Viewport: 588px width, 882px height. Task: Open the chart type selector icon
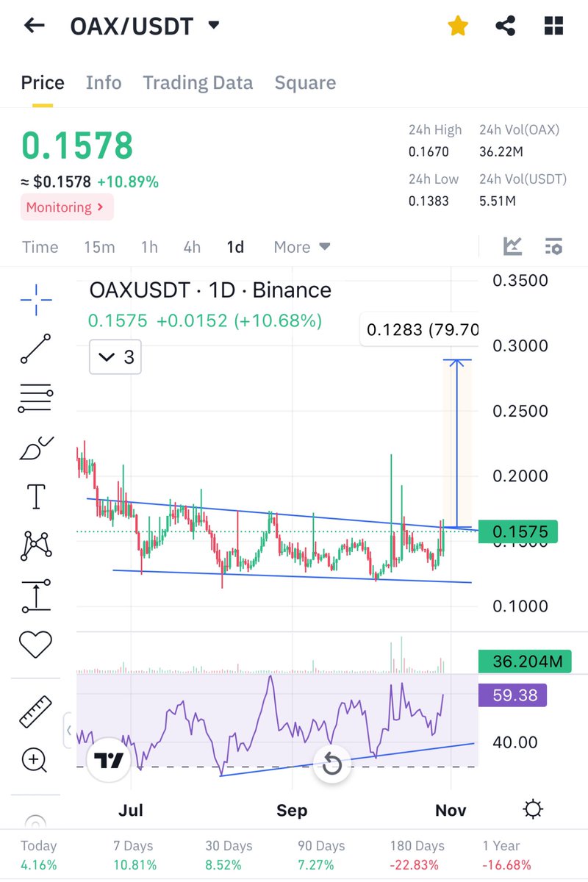click(x=514, y=247)
